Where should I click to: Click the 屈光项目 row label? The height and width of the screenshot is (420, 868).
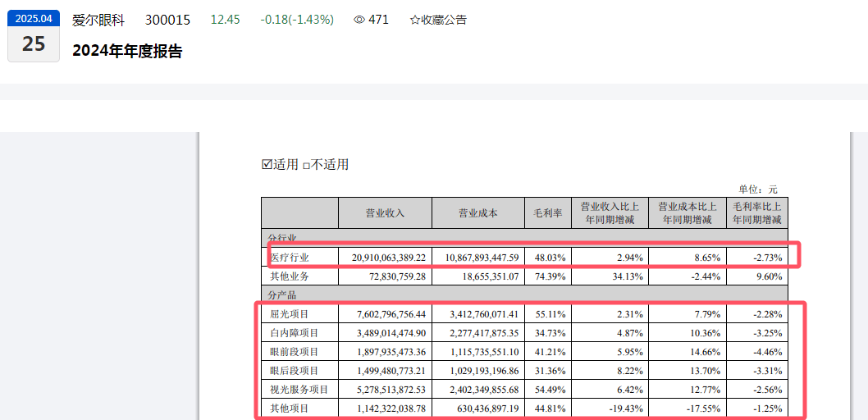point(290,314)
